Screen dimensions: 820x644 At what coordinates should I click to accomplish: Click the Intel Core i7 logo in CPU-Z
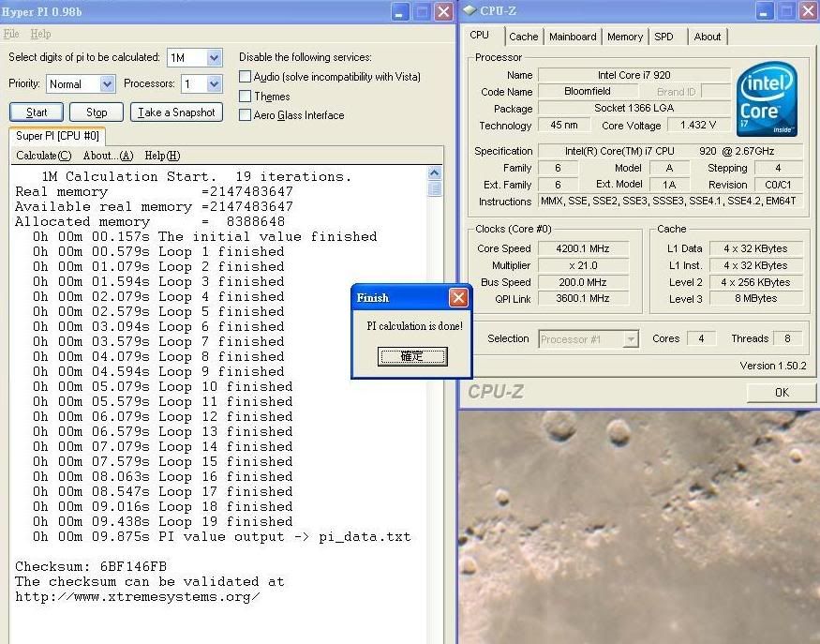(767, 98)
